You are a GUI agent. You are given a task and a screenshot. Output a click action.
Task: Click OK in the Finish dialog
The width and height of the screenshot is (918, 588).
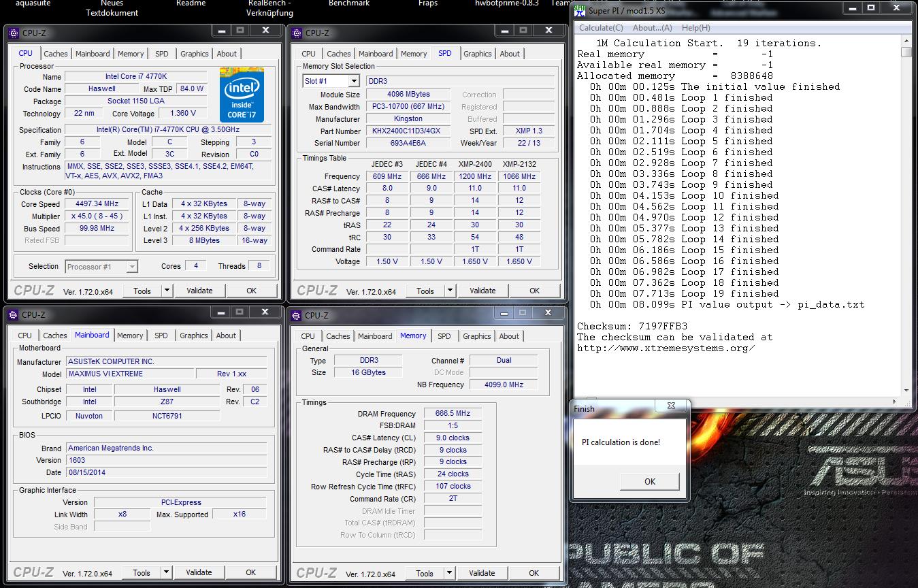coord(650,481)
